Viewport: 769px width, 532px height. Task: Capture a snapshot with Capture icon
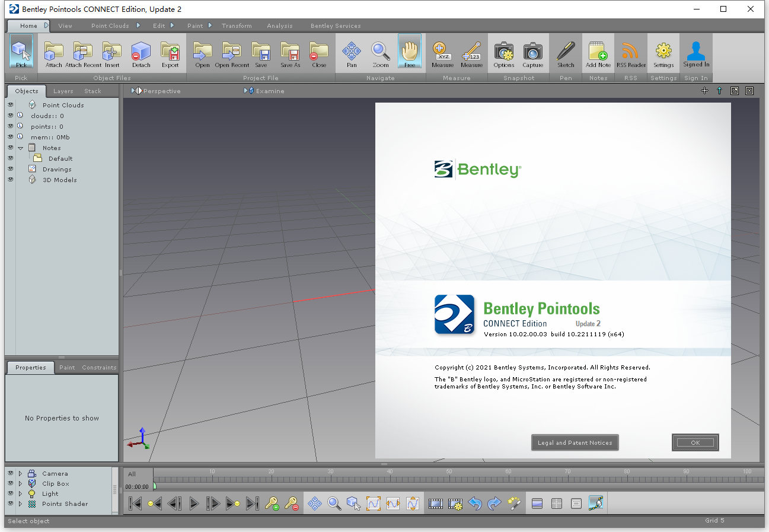533,53
